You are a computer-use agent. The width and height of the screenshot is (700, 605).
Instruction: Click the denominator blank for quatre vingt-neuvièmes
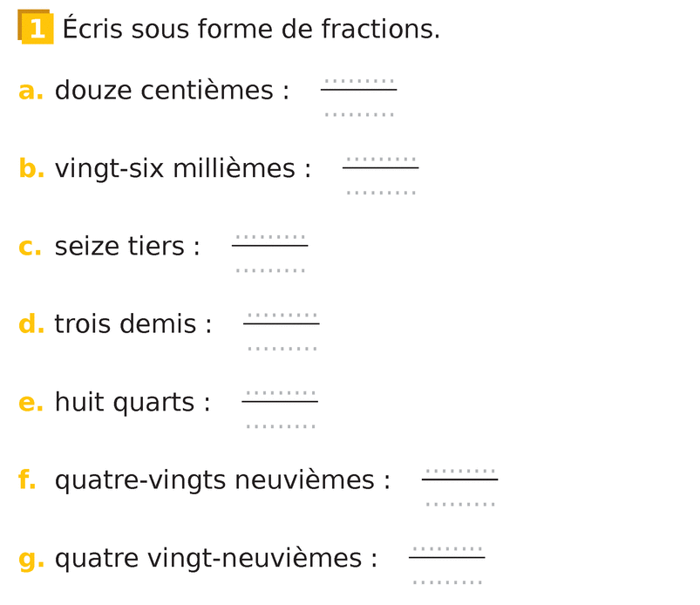tap(446, 581)
